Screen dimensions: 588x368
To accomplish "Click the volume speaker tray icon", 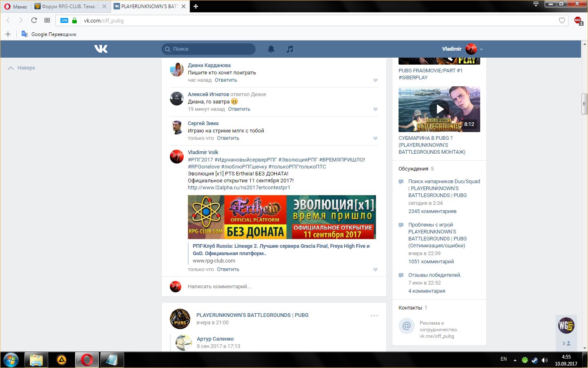I will (544, 360).
